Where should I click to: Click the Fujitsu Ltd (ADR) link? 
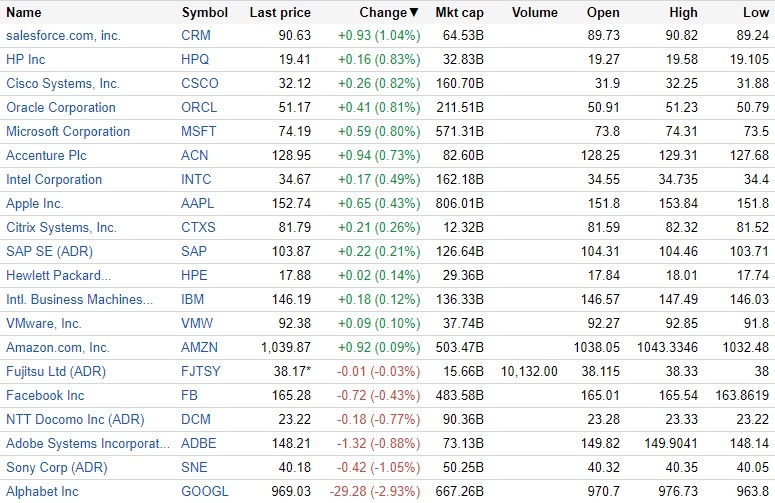point(56,372)
